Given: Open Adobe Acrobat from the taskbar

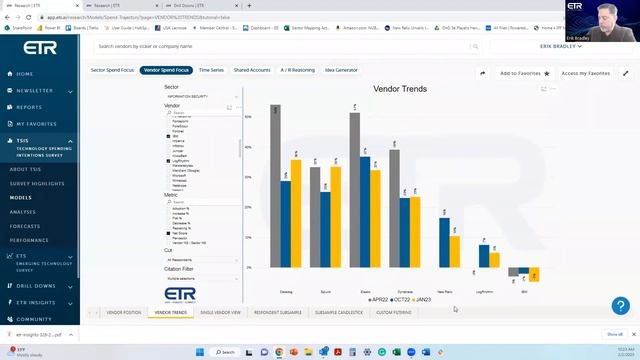Looking at the screenshot, I should (338, 352).
